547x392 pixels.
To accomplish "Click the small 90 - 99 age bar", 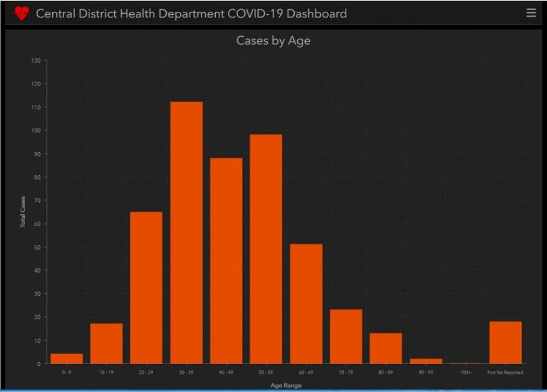I will click(x=426, y=361).
